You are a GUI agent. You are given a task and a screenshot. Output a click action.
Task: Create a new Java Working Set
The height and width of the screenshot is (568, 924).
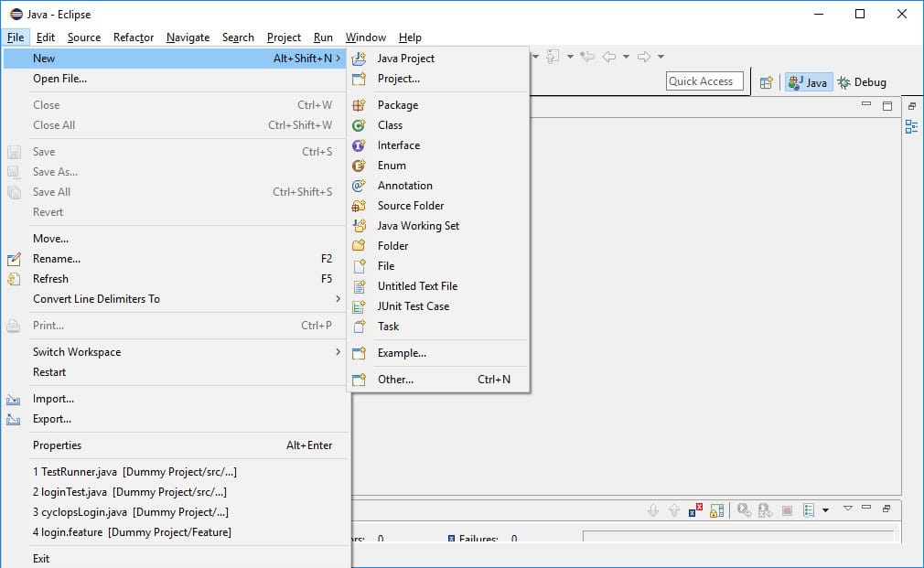[x=438, y=226]
